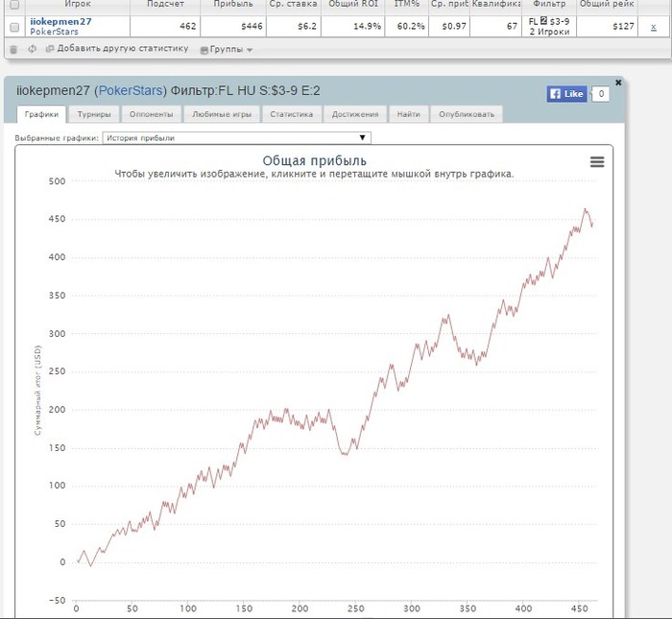
Task: Switch to the 'Статистика' tab
Action: pyautogui.click(x=292, y=114)
